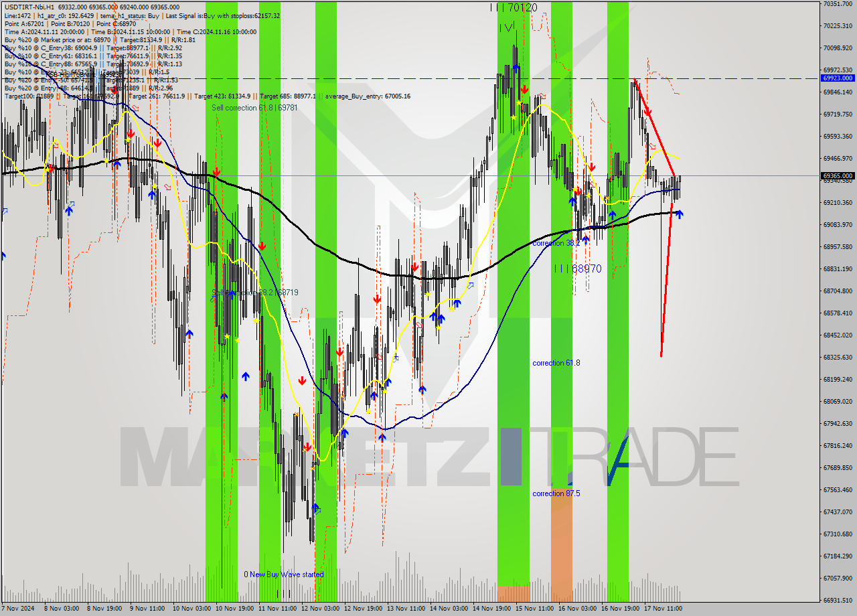857x616 pixels.
Task: Select the 'correction 87.5' level label
Action: (x=556, y=493)
